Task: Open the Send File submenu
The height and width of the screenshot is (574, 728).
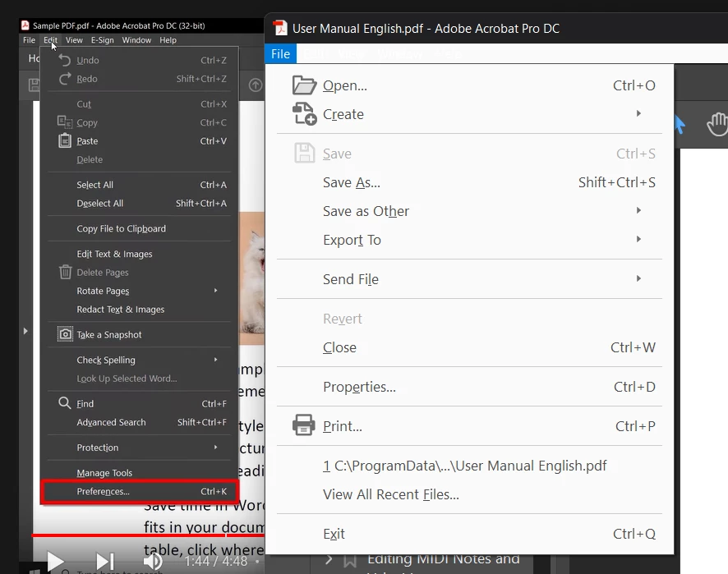Action: pyautogui.click(x=469, y=279)
